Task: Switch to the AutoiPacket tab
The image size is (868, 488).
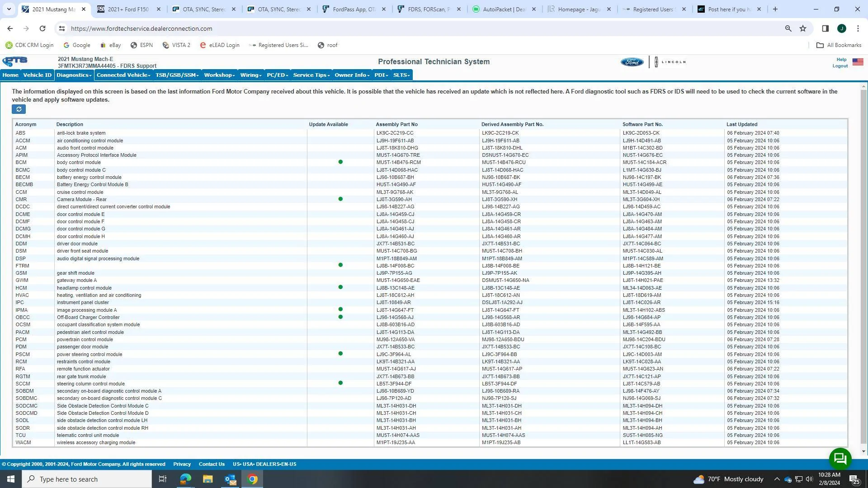Action: click(x=504, y=9)
